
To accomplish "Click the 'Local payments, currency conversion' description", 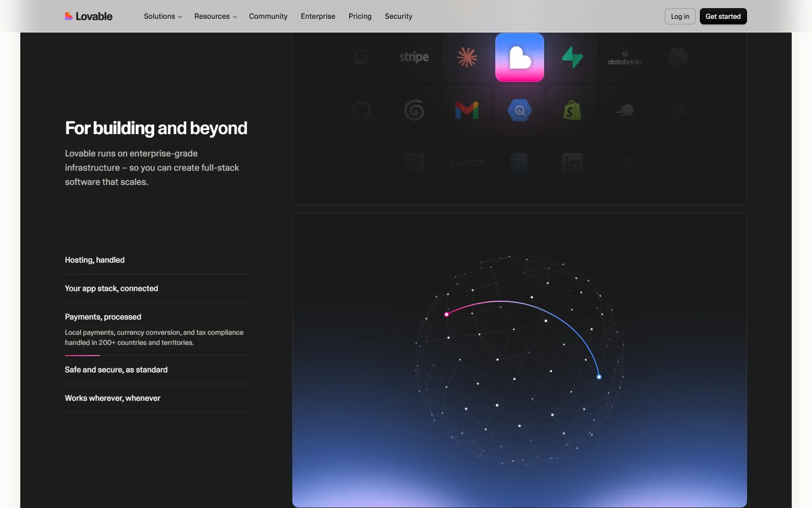I will [x=154, y=337].
